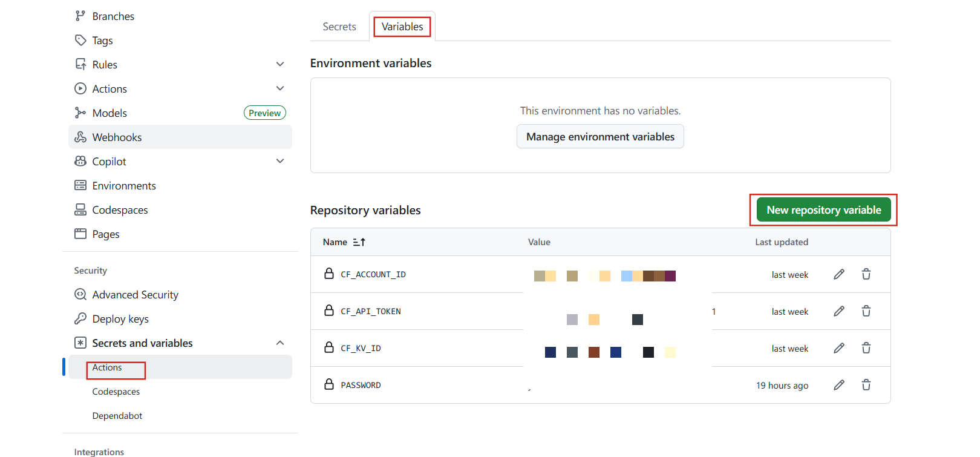Delete the CF_ACCOUNT_ID variable
The height and width of the screenshot is (457, 980).
(866, 275)
